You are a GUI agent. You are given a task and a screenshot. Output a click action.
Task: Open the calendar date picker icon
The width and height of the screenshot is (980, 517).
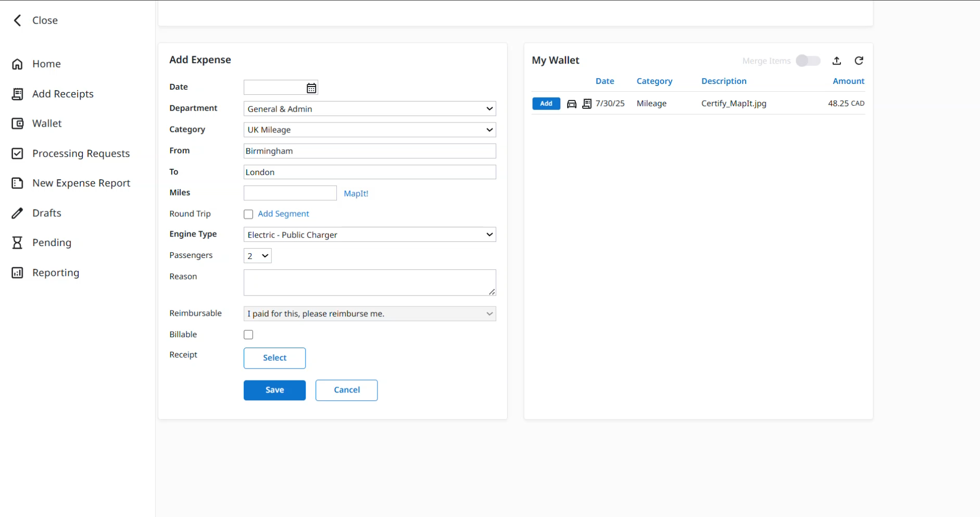pos(311,88)
